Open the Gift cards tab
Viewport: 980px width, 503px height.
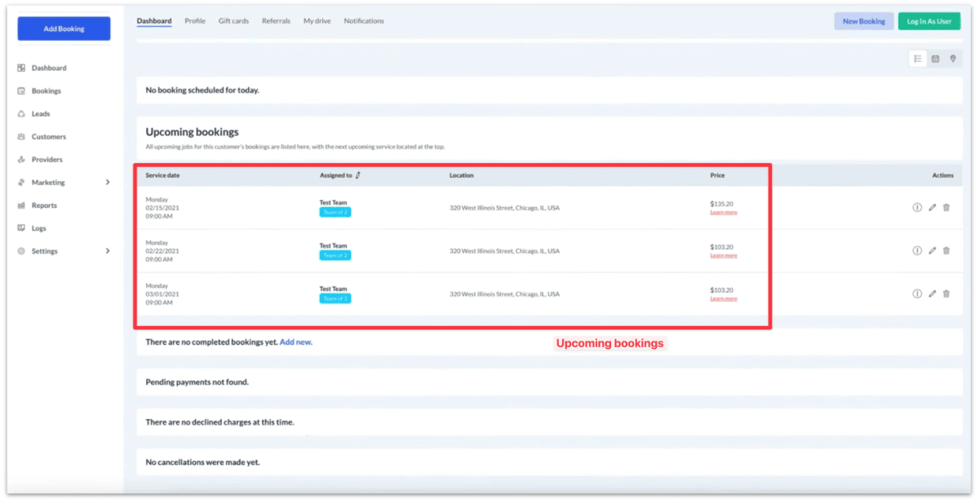pyautogui.click(x=233, y=20)
